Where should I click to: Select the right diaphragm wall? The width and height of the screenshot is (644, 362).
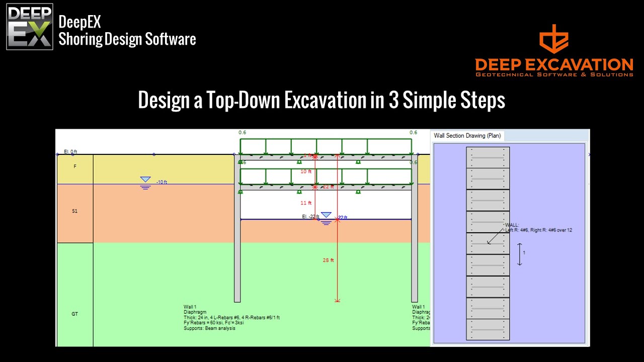point(415,228)
